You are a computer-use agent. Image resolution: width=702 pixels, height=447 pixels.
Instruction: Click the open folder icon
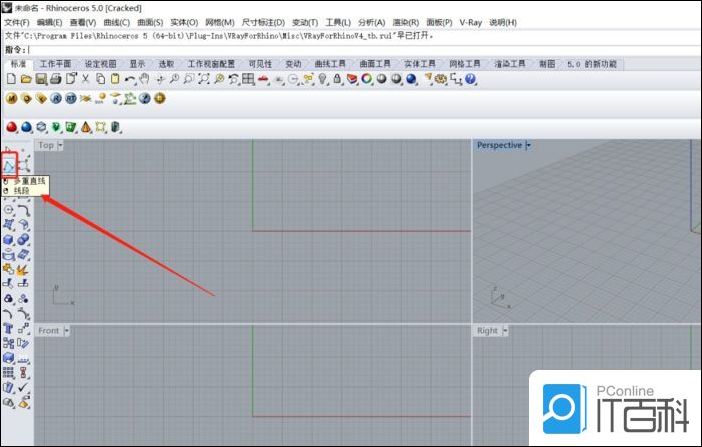(x=26, y=79)
